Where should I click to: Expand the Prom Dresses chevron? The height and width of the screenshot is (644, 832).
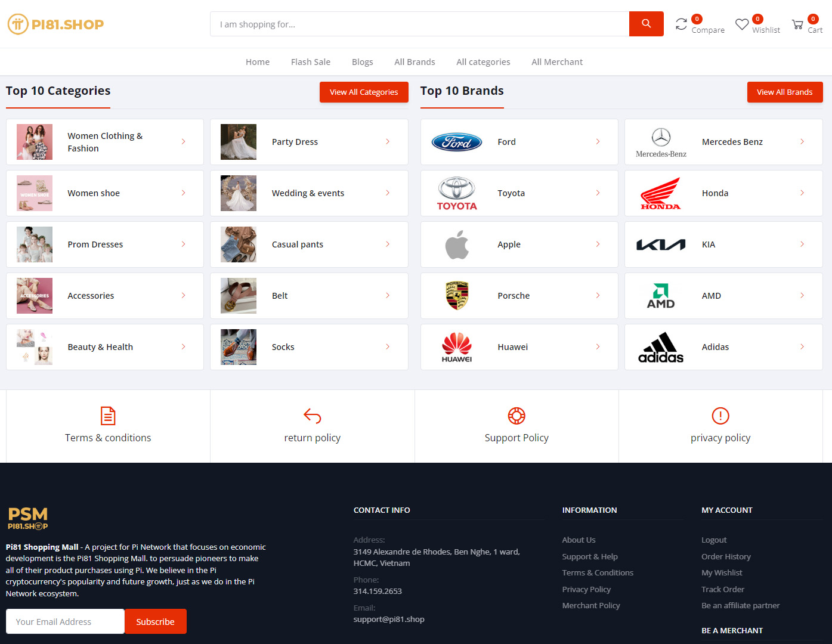pos(183,244)
